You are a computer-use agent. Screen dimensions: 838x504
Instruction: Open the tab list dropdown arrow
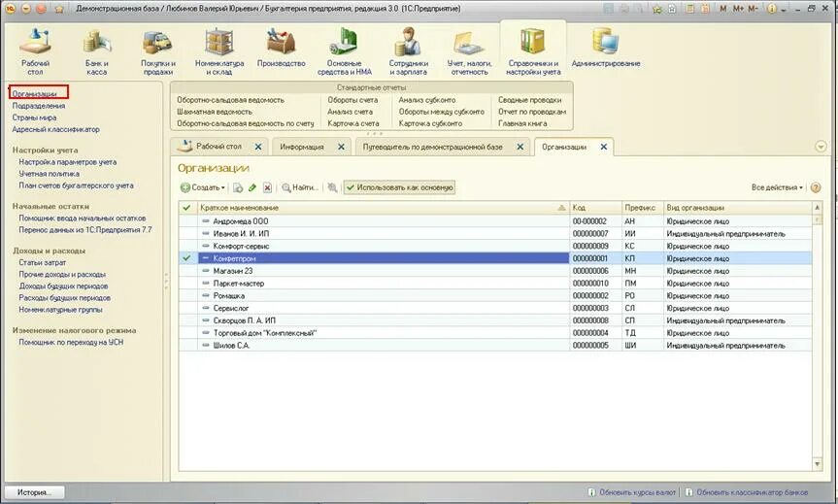tap(821, 147)
